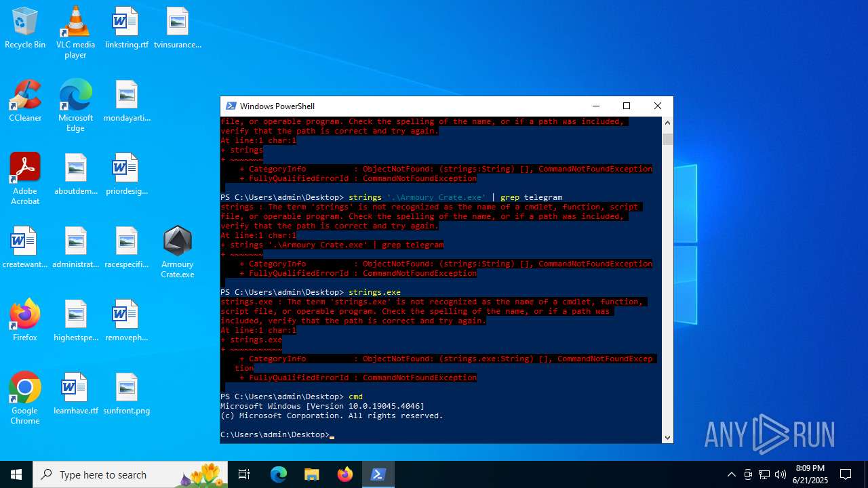Click the PowerShell scrollbar thumb
The height and width of the screenshot is (488, 868).
[667, 139]
